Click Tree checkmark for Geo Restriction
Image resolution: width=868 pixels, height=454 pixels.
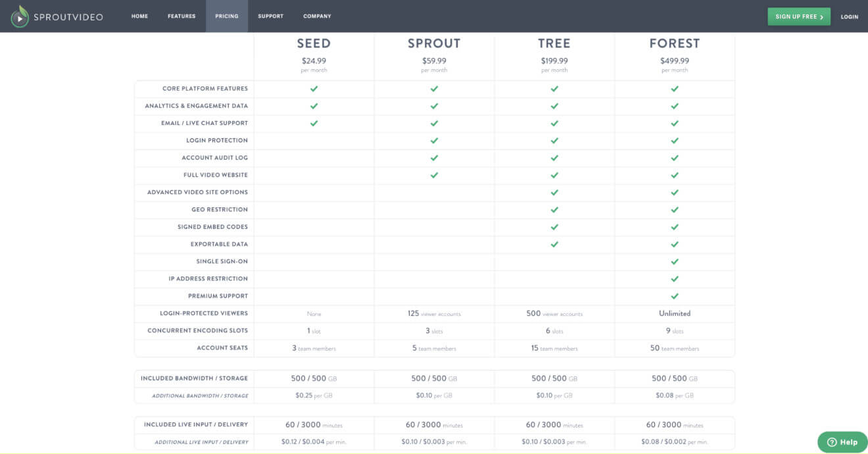point(554,210)
